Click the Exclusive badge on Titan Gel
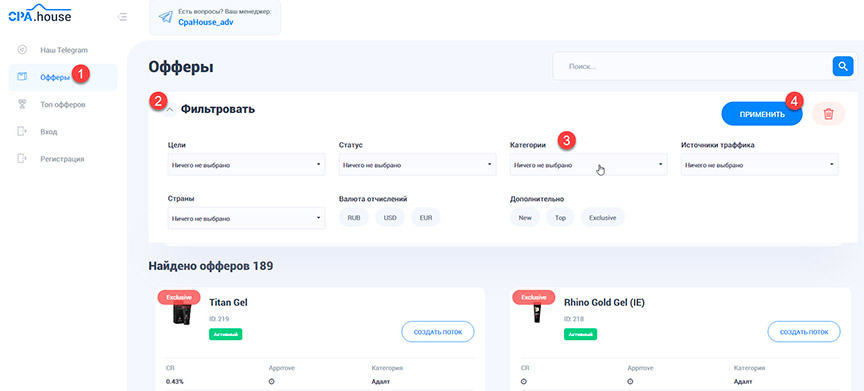Viewport: 864px width, 391px height. [x=179, y=297]
